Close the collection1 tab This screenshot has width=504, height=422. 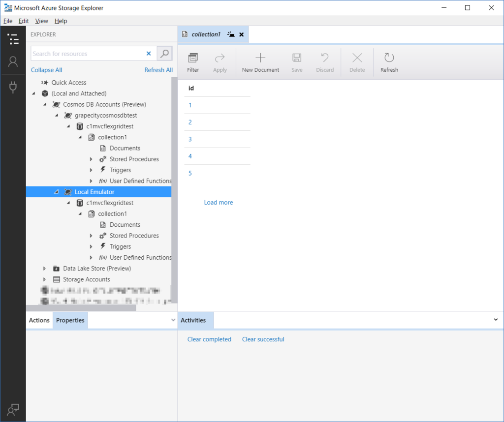coord(241,34)
